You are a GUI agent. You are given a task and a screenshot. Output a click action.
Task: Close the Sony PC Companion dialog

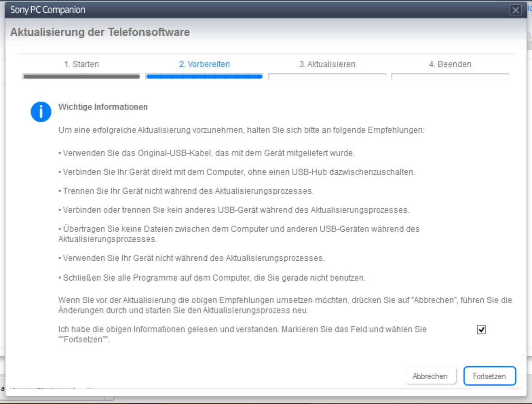point(515,10)
